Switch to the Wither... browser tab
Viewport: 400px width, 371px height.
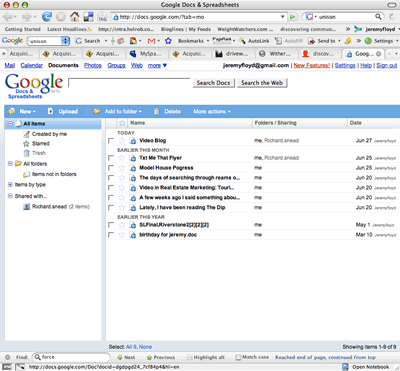tap(276, 54)
